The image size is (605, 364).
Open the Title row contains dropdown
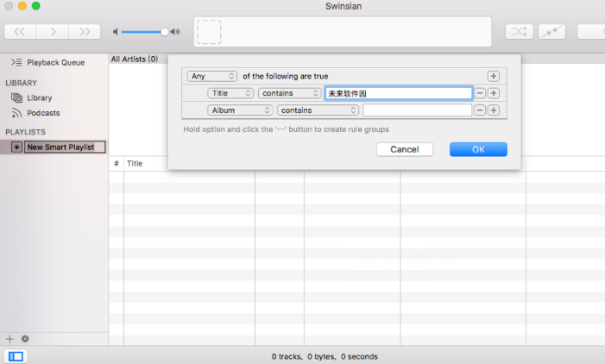(290, 93)
